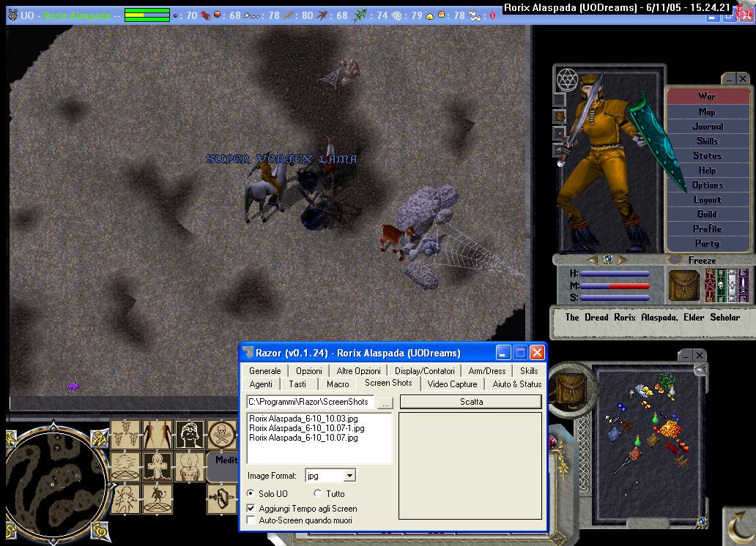Cast the daemon over pentagram summon icon
The width and height of the screenshot is (756, 546).
(x=157, y=498)
